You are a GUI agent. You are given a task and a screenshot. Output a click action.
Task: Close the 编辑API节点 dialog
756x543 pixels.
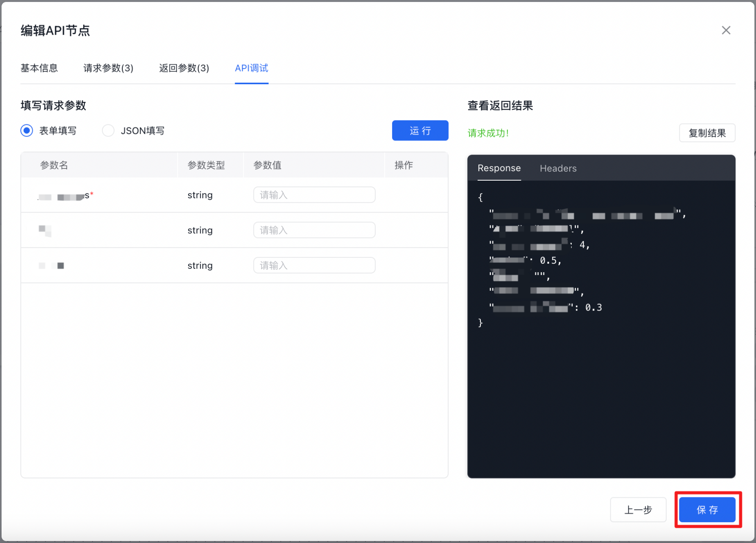click(x=726, y=30)
